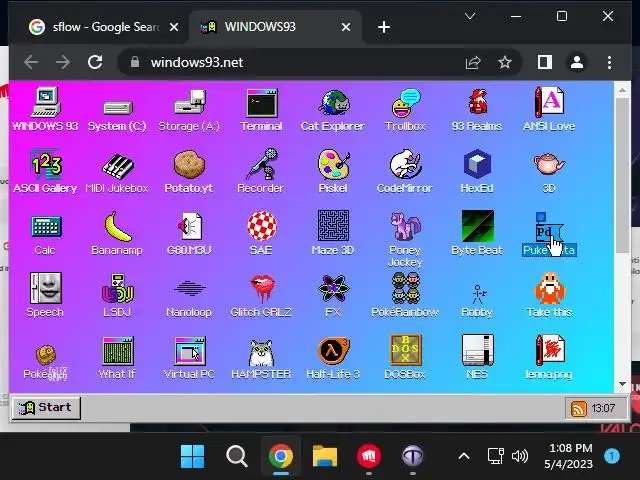Click the 13:07 clock in Windows 93 taskbar
The image size is (640, 480).
pos(603,408)
